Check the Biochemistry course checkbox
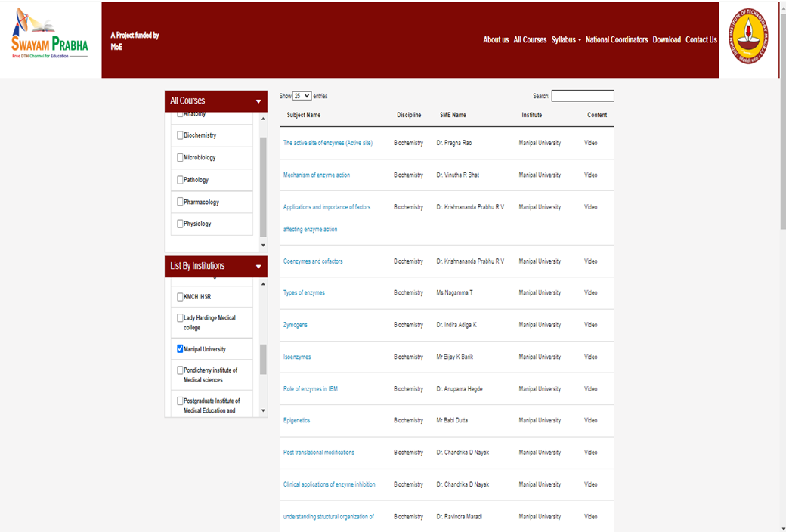 click(x=180, y=135)
